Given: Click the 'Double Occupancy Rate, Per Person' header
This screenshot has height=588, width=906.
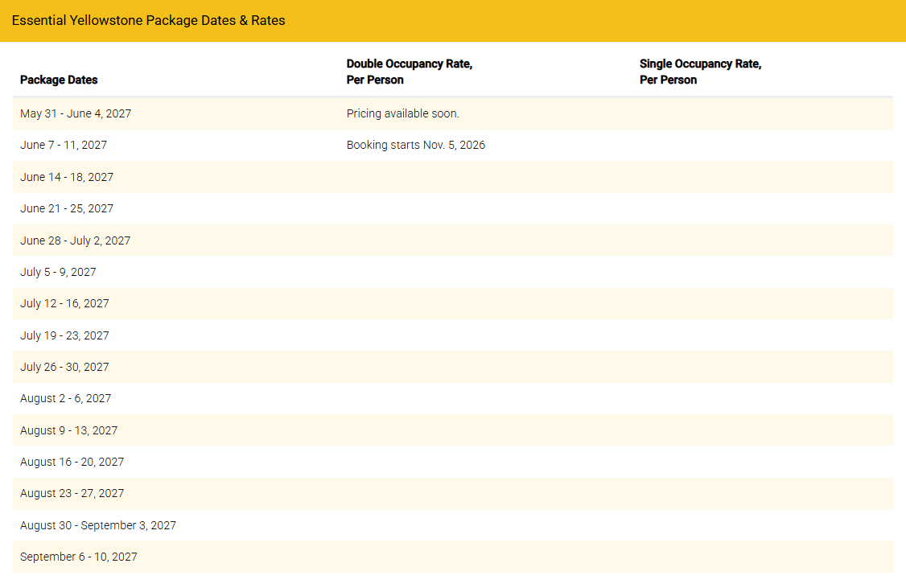Looking at the screenshot, I should (x=409, y=72).
